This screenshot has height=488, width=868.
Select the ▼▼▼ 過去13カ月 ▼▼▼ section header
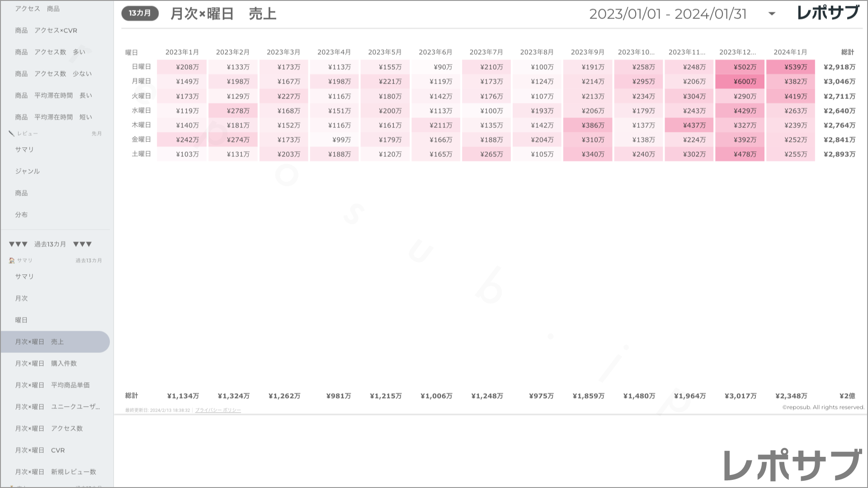[x=50, y=244]
